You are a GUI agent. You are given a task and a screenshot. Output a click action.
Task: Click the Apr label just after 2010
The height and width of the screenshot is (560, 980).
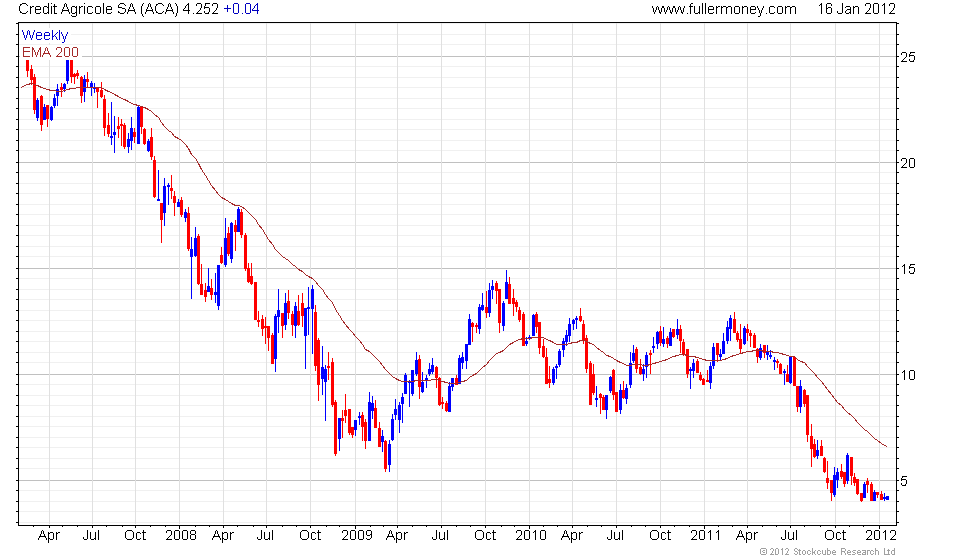pos(571,536)
